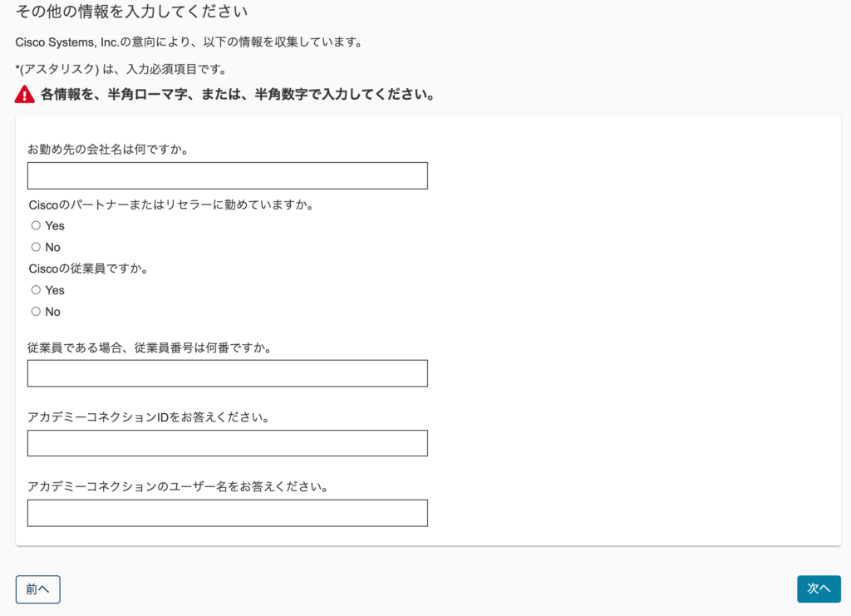
Task: Select No for Cisco partner or reseller question
Action: (36, 247)
